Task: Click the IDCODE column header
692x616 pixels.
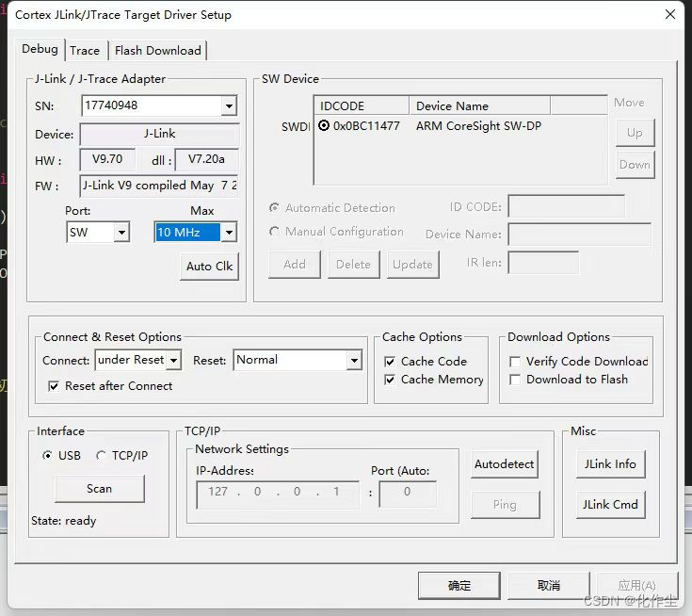Action: [362, 106]
